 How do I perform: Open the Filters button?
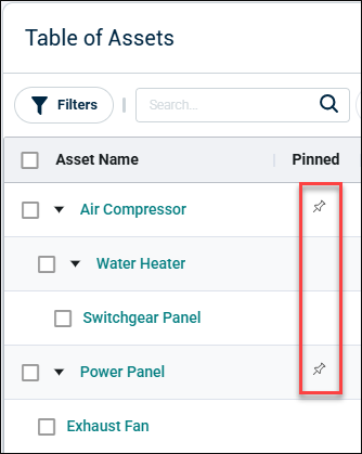tap(64, 105)
